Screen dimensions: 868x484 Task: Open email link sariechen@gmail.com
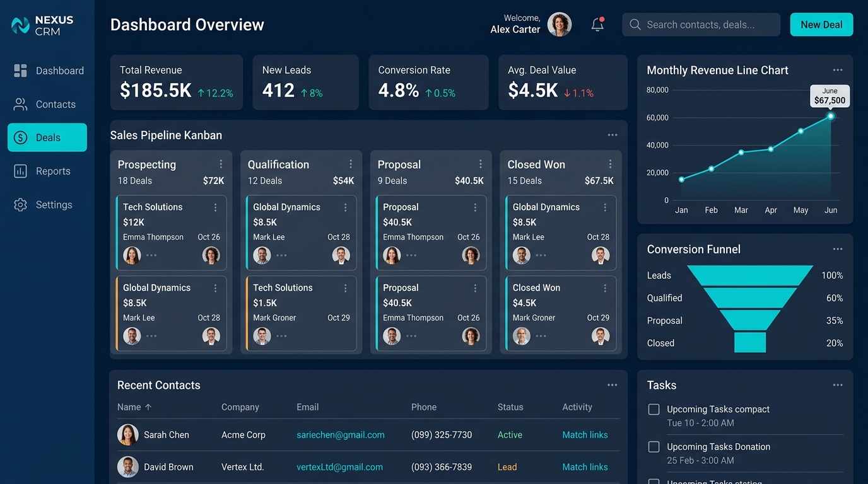coord(341,435)
